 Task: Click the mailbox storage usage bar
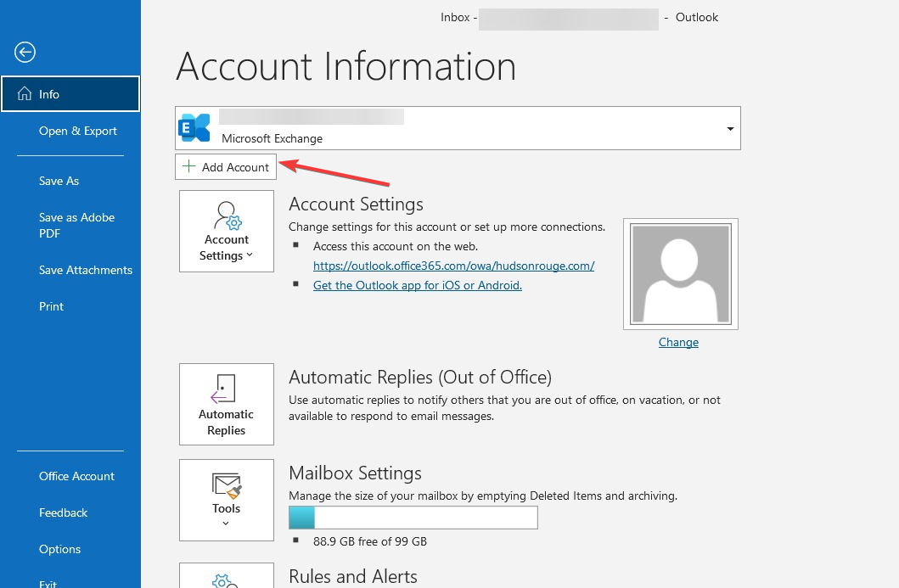click(x=413, y=518)
